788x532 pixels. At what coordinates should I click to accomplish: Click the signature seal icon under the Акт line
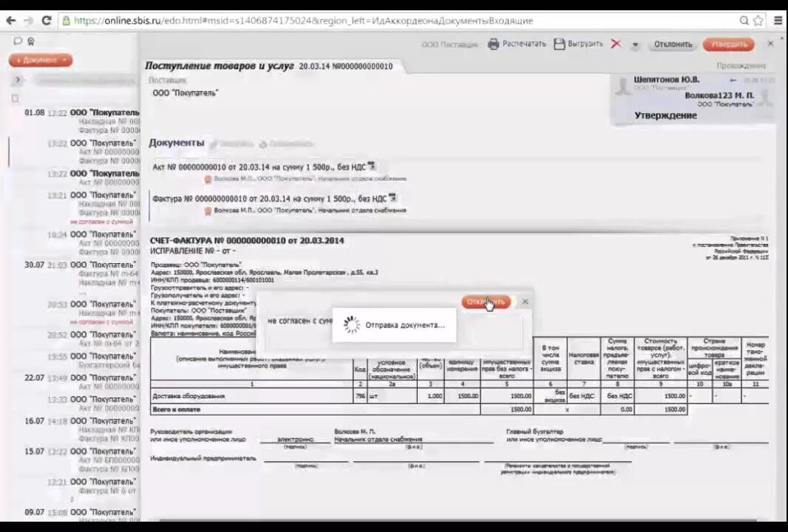click(208, 180)
